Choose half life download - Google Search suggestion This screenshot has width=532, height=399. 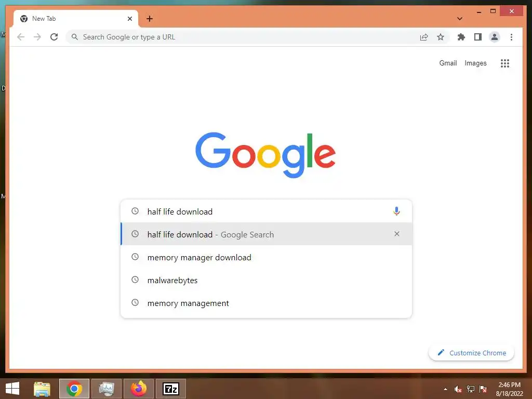click(267, 234)
